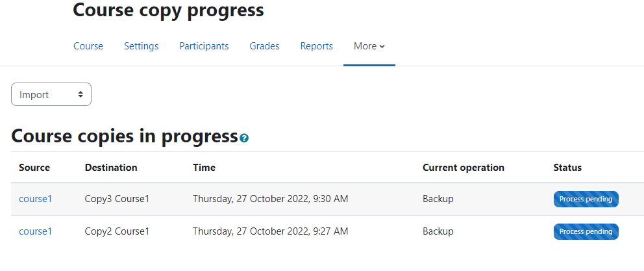The height and width of the screenshot is (271, 644).
Task: Open the Import dropdown selector
Action: 51,94
